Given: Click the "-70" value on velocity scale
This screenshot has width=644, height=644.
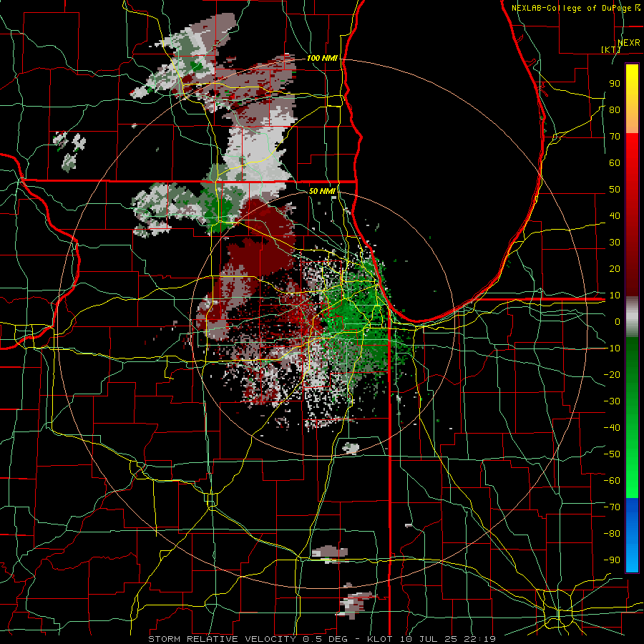Looking at the screenshot, I should click(612, 507).
